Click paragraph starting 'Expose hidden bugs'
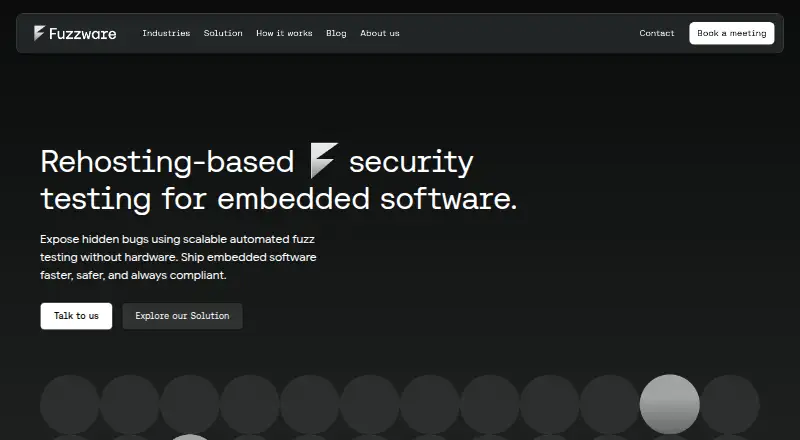 [179, 257]
